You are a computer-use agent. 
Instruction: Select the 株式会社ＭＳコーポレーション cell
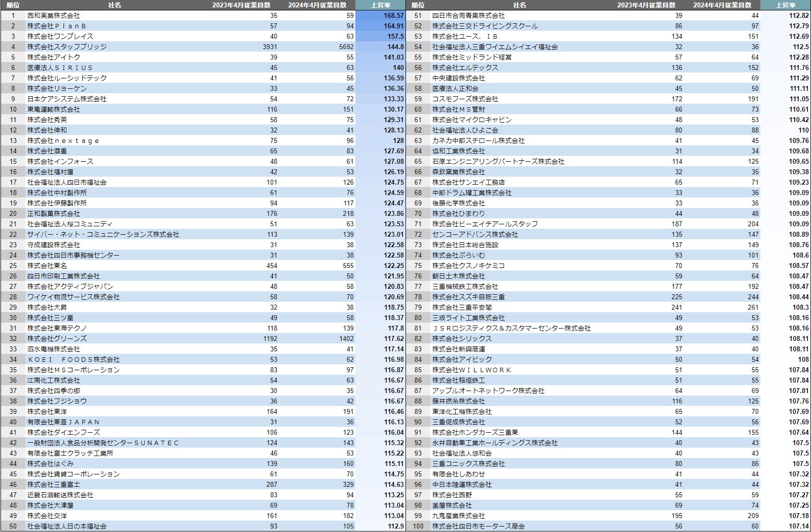[73, 370]
